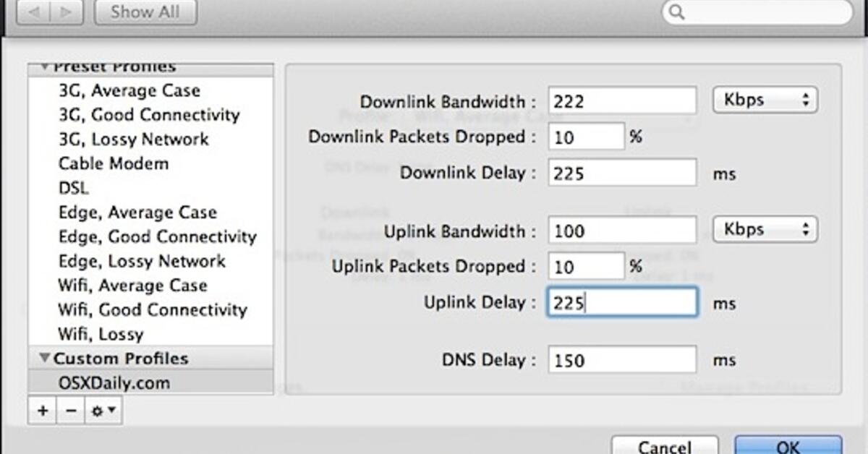This screenshot has width=868, height=454.
Task: Click the search magnifier icon
Action: [678, 12]
